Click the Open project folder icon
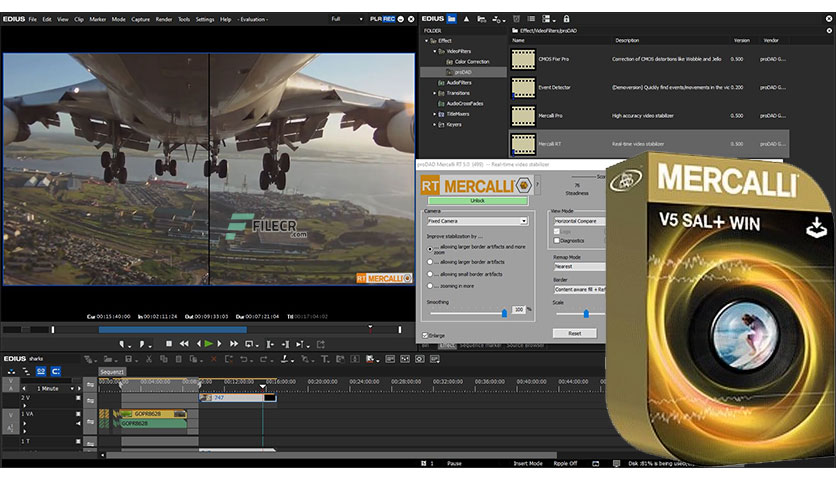Viewport: 836px width, 484px height. point(108,359)
